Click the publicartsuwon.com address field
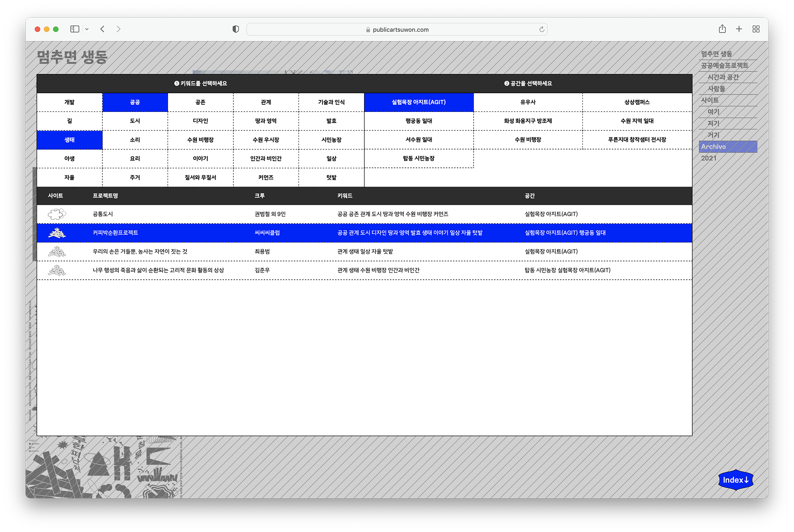The image size is (794, 532). [x=396, y=29]
